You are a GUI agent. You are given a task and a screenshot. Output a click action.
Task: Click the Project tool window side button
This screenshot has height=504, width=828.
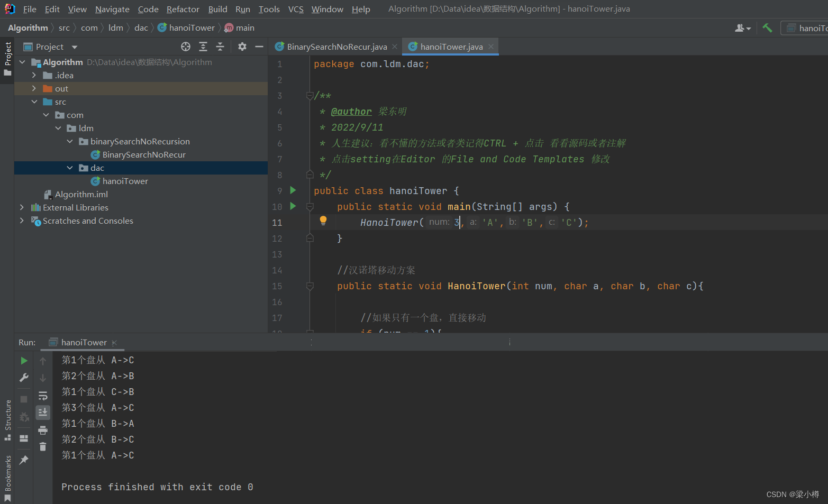[x=7, y=59]
